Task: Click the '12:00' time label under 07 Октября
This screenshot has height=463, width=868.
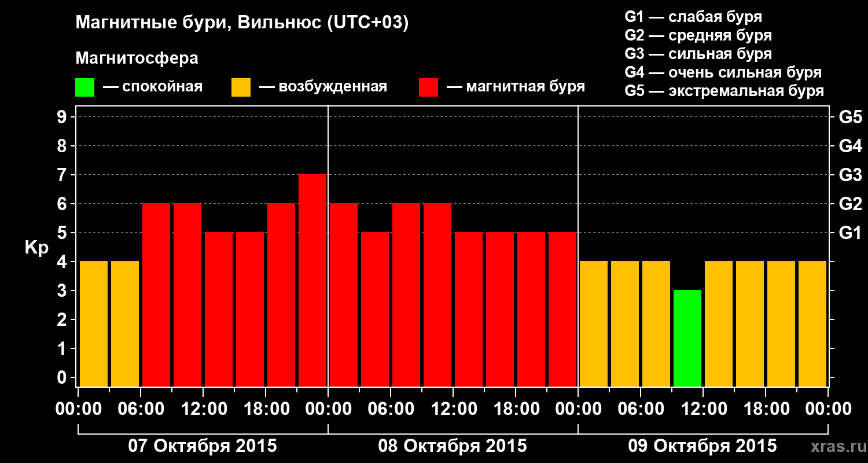Action: click(x=203, y=409)
